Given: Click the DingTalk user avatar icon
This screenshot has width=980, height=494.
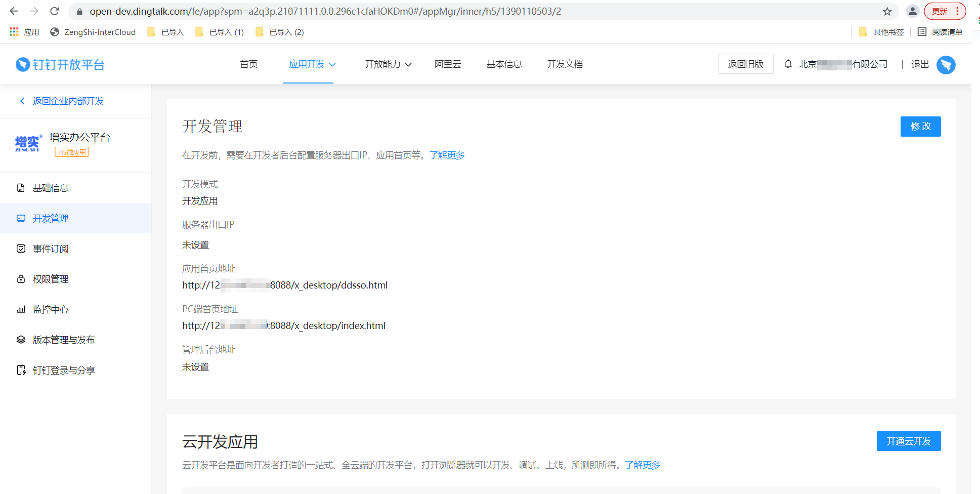Looking at the screenshot, I should 946,65.
